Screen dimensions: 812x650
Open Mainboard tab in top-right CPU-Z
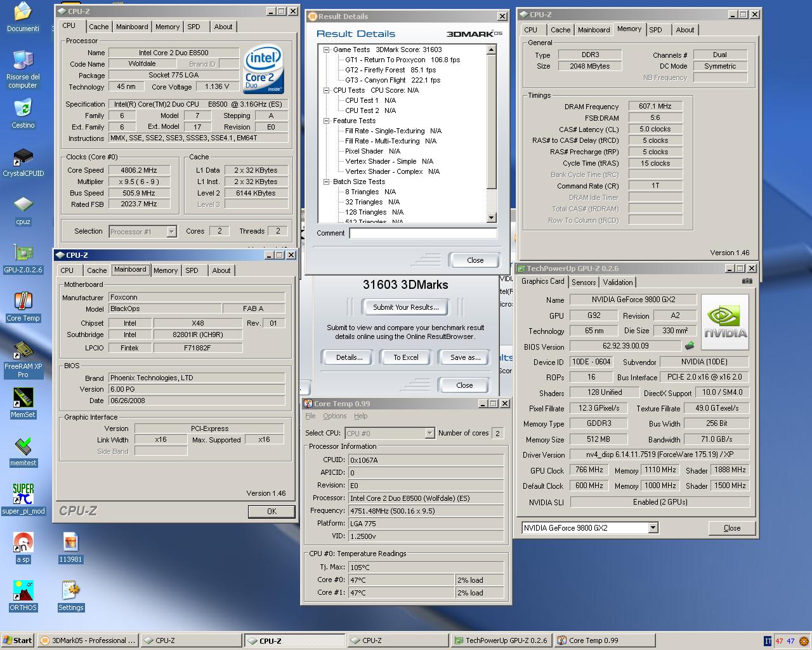pos(594,30)
